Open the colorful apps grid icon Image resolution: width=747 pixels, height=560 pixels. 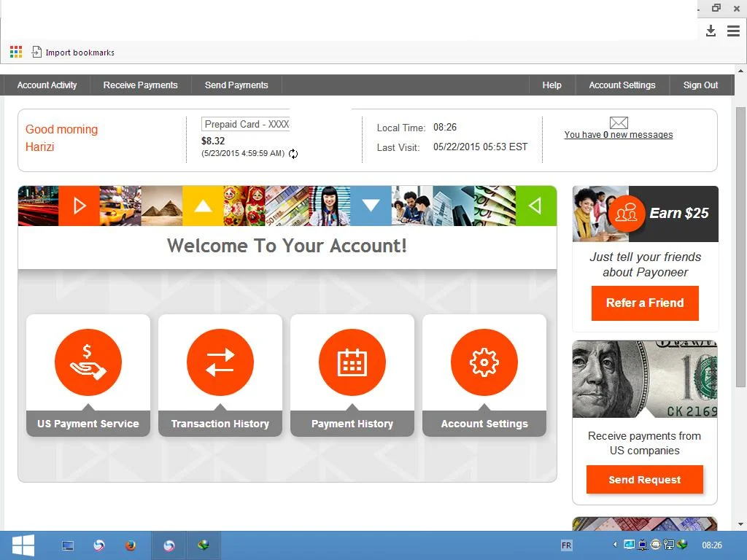tap(16, 52)
